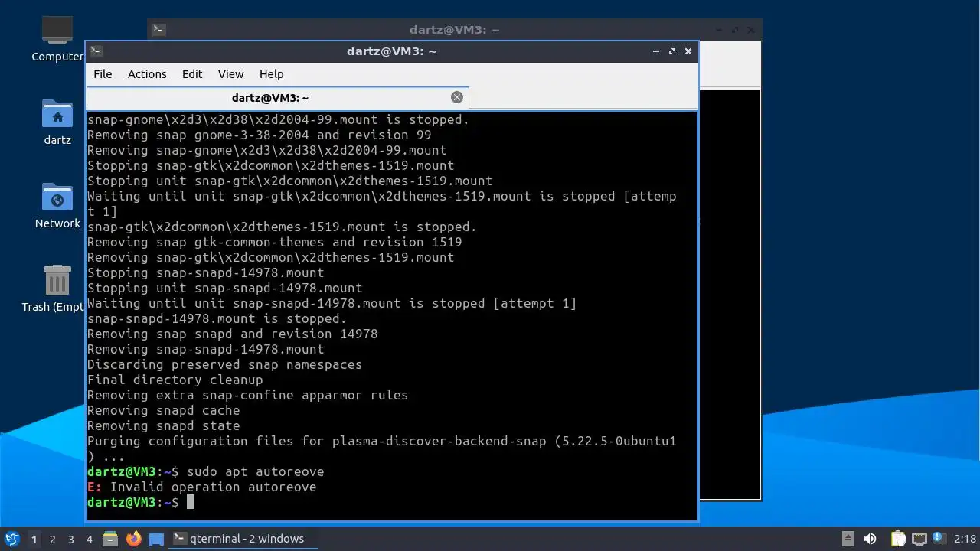Open the Computer desktop icon
Screen dimensions: 980x551
[x=57, y=40]
